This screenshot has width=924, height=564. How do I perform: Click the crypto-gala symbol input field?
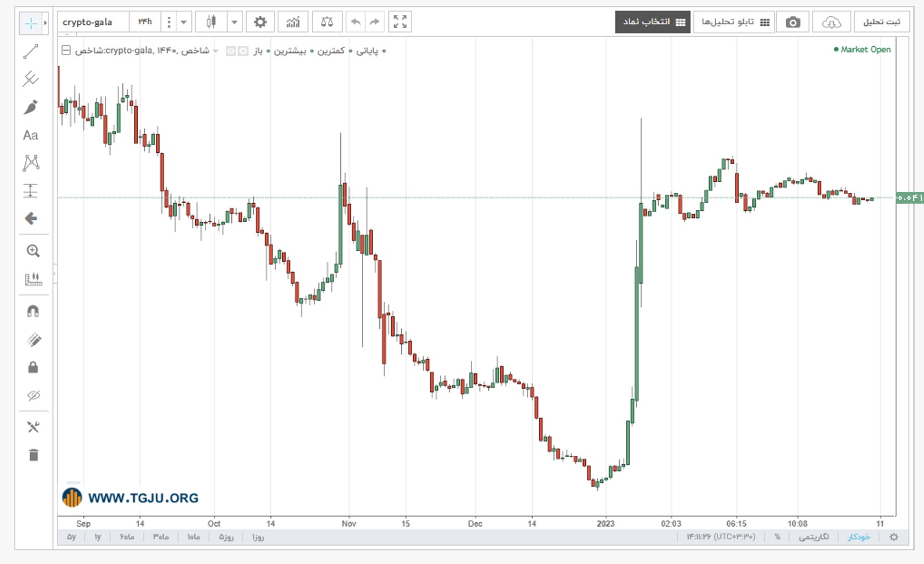point(93,22)
